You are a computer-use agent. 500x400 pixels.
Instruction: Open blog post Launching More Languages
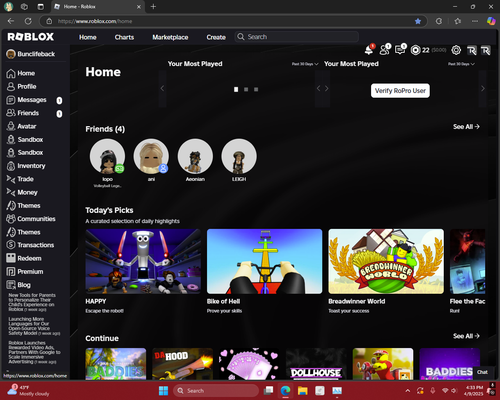coord(34,326)
